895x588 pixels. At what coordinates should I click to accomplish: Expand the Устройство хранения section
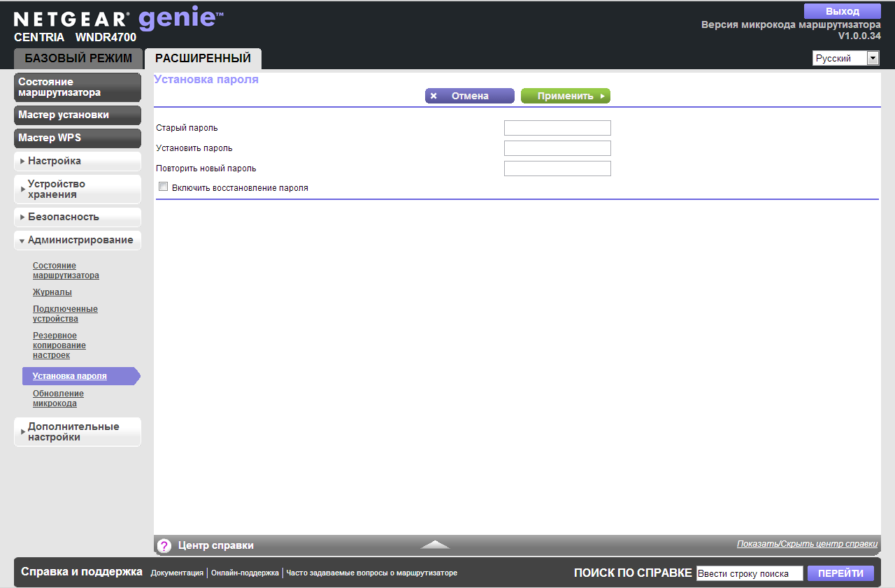[78, 189]
